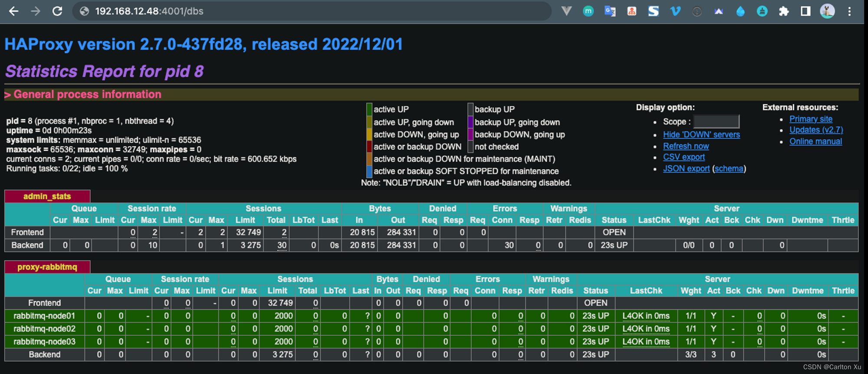
Task: Click the admin_stats proxy heading
Action: pos(47,197)
